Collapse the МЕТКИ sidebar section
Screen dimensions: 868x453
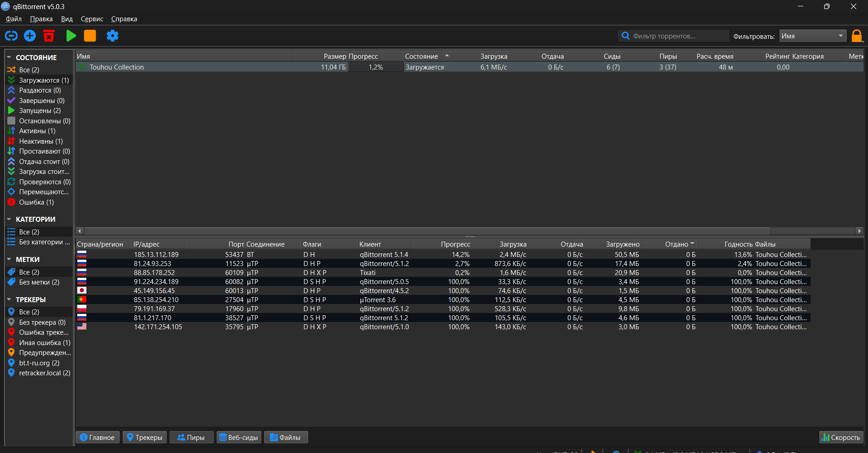point(9,259)
